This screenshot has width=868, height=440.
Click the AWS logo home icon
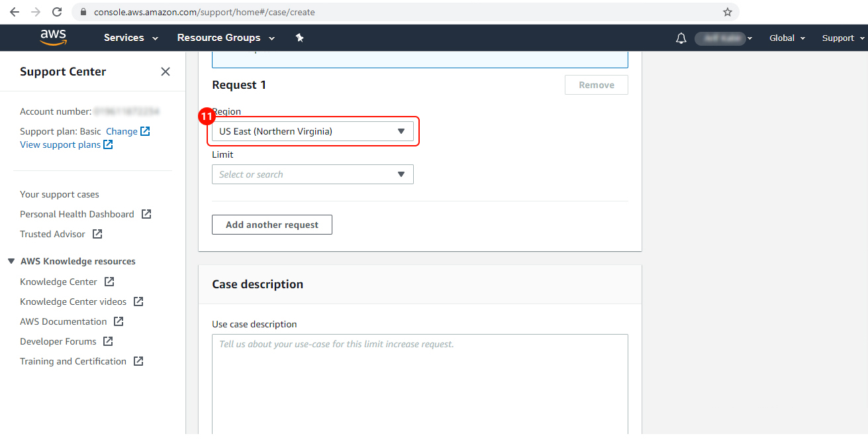coord(53,38)
